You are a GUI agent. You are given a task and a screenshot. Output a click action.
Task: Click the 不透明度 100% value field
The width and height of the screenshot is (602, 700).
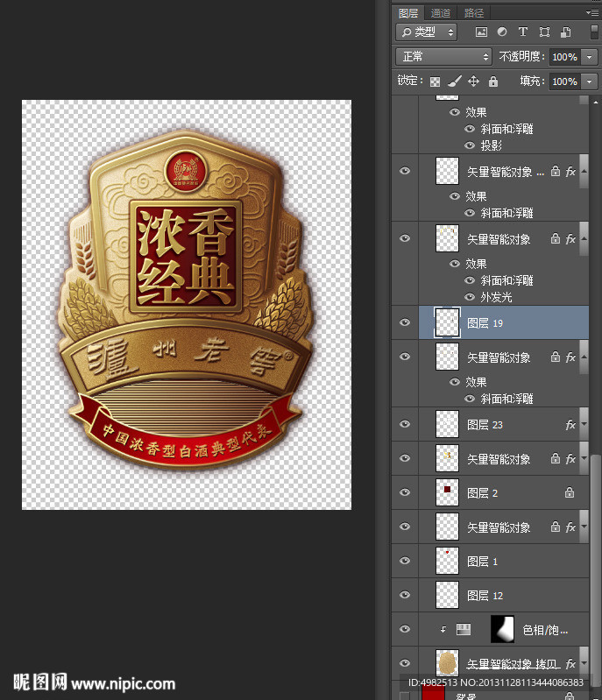tap(565, 57)
